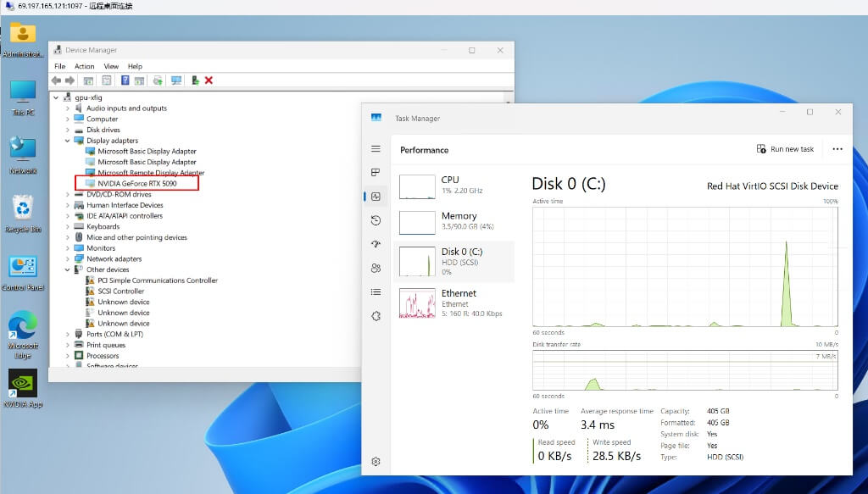Select the Network desktop icon
Image resolution: width=868 pixels, height=494 pixels.
[23, 155]
